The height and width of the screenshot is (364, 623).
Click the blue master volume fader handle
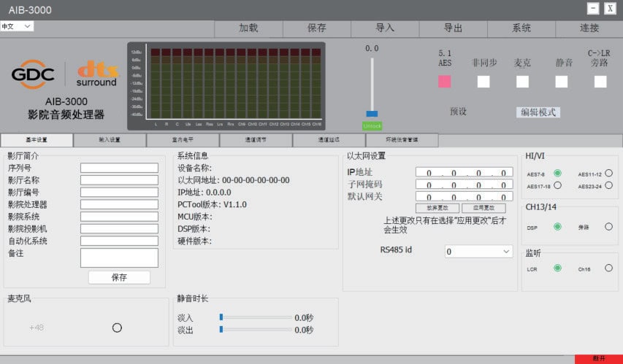pos(372,114)
